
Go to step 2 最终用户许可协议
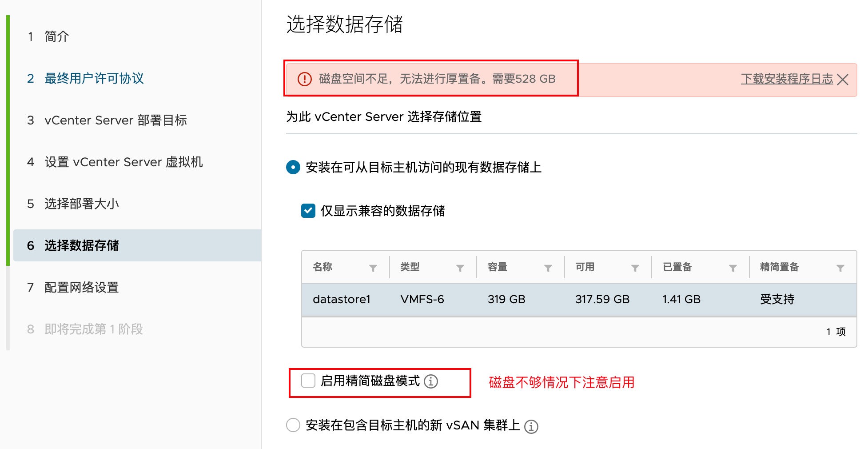[x=94, y=79]
